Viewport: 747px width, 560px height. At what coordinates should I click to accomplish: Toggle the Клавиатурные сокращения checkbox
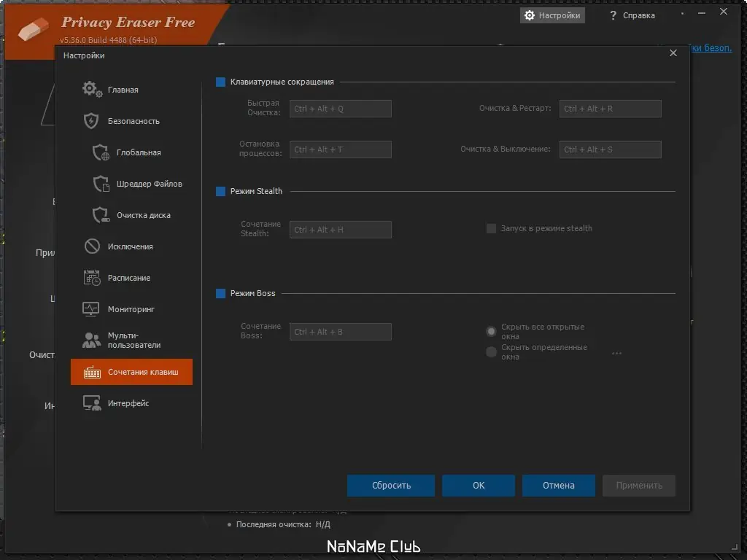coord(220,82)
